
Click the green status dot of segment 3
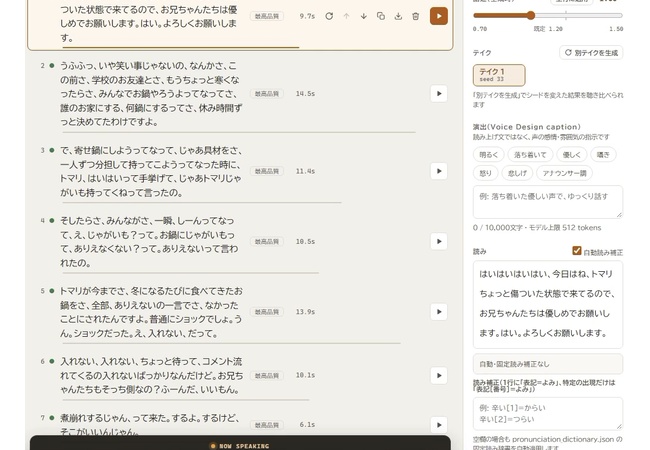[52, 150]
